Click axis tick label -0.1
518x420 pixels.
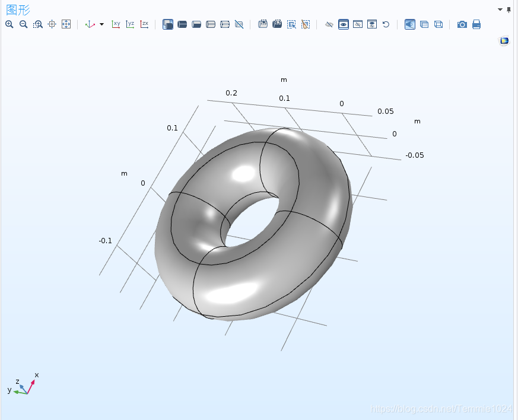(x=106, y=241)
